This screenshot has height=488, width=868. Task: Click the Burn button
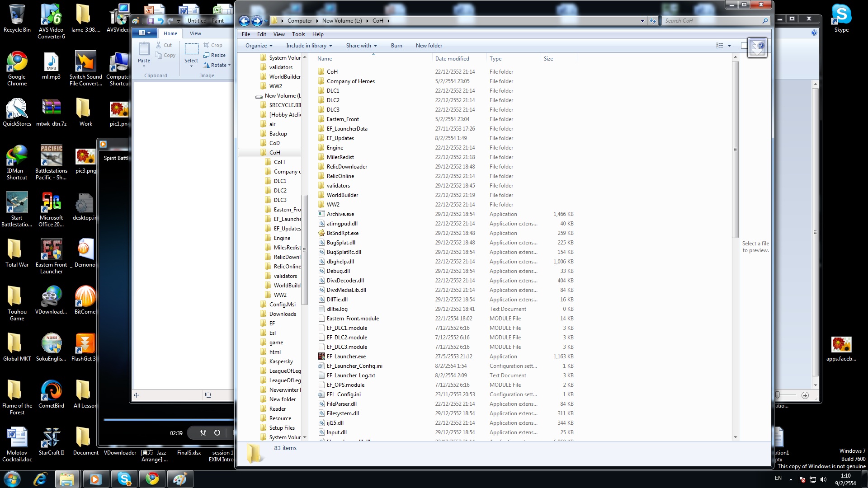point(396,46)
